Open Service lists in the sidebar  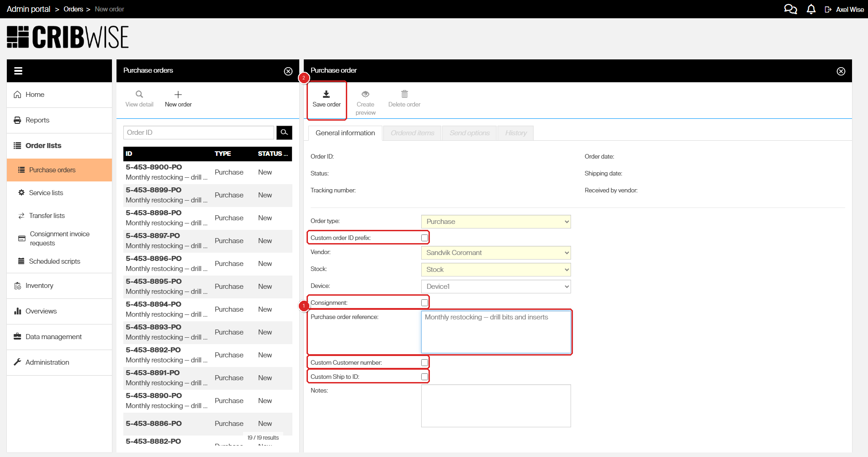46,193
